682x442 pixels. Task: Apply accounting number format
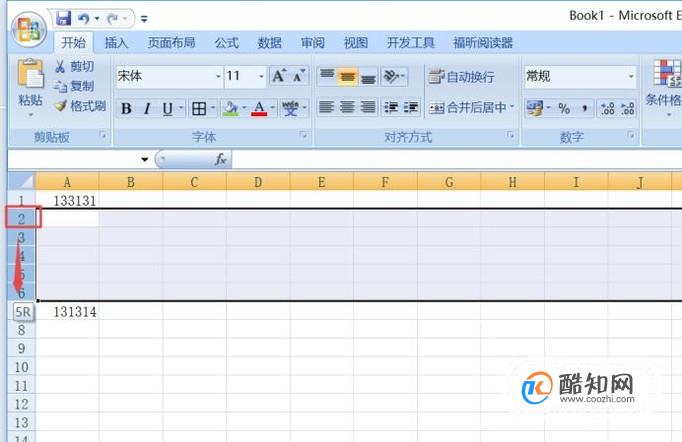tap(535, 108)
